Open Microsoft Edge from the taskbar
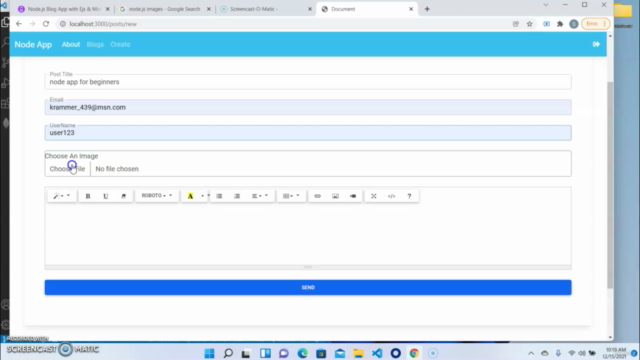The image size is (640, 360). click(302, 353)
